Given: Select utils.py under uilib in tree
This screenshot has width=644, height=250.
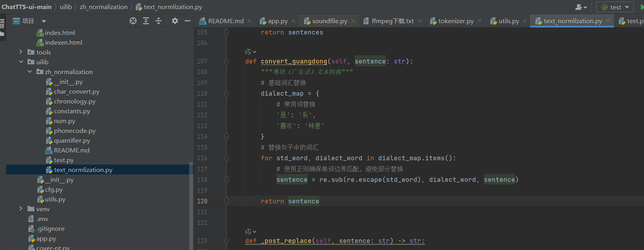Looking at the screenshot, I should pos(55,199).
